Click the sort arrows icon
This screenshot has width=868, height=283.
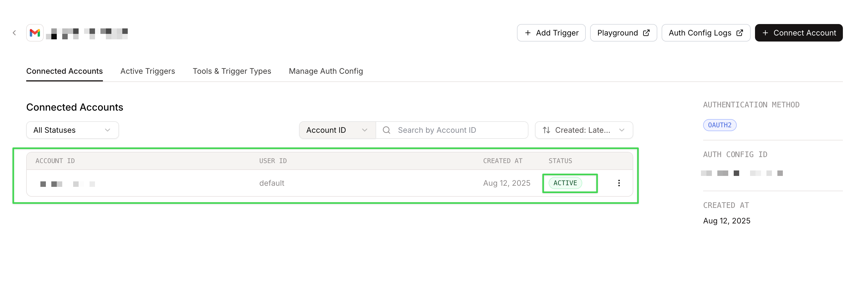(546, 130)
